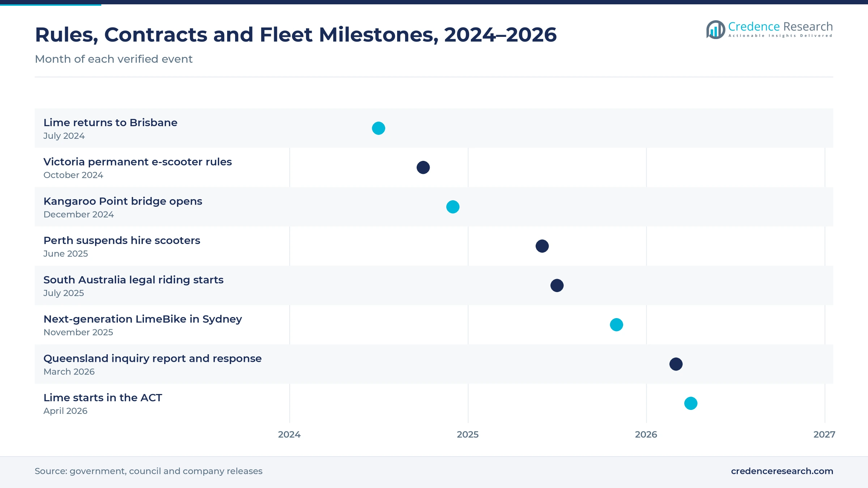This screenshot has width=868, height=488.
Task: Click the Credence Research brand name text
Action: (x=780, y=26)
